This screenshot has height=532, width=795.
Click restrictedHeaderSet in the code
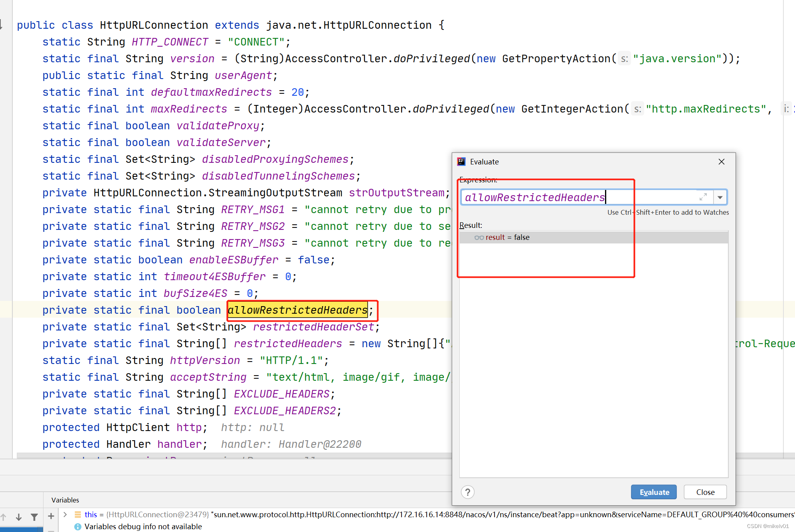click(314, 327)
